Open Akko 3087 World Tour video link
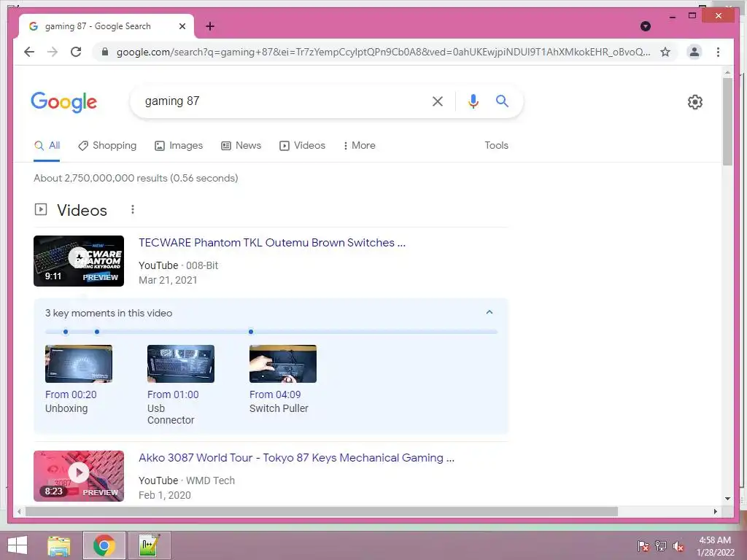This screenshot has width=747, height=560. (296, 458)
